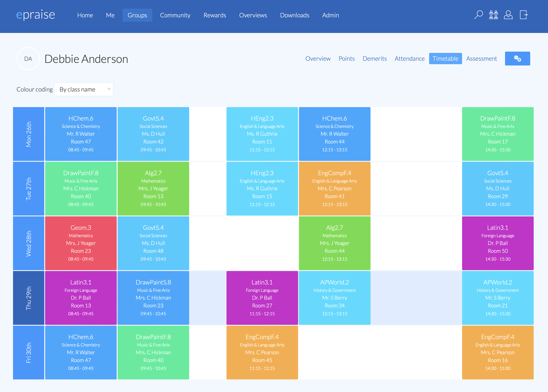Click the Fri 30th day header
Screen dimensions: 548x392
28,352
